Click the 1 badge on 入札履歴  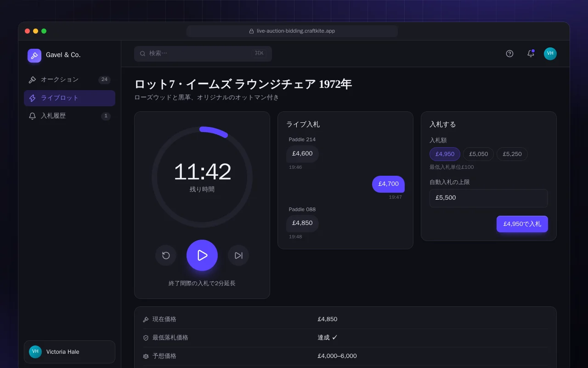coord(106,116)
